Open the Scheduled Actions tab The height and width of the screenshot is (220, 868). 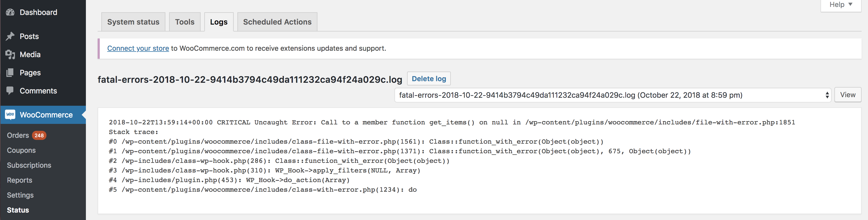click(277, 22)
